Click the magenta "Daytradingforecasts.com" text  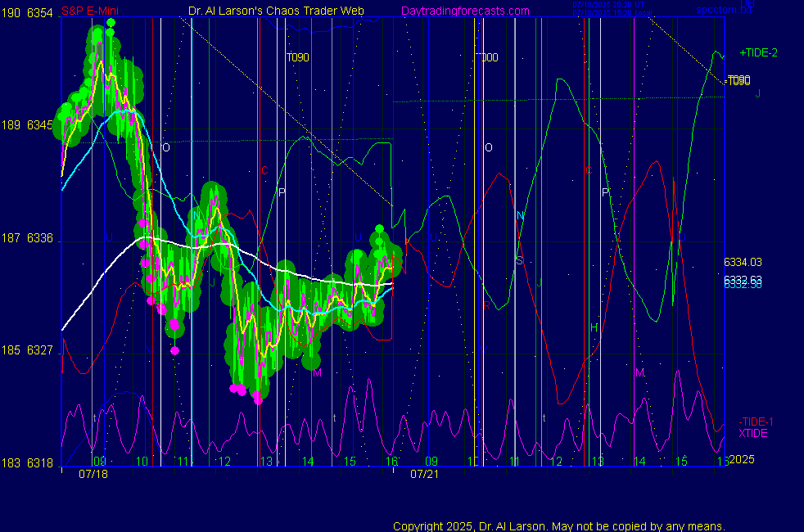(465, 11)
